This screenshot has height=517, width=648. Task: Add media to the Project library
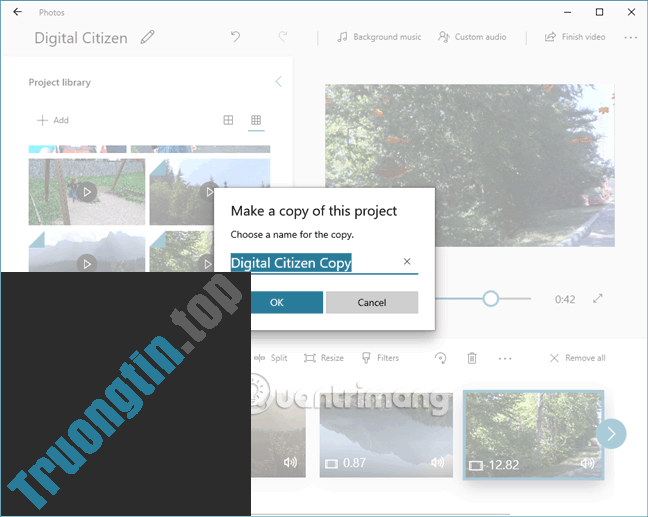(x=53, y=120)
